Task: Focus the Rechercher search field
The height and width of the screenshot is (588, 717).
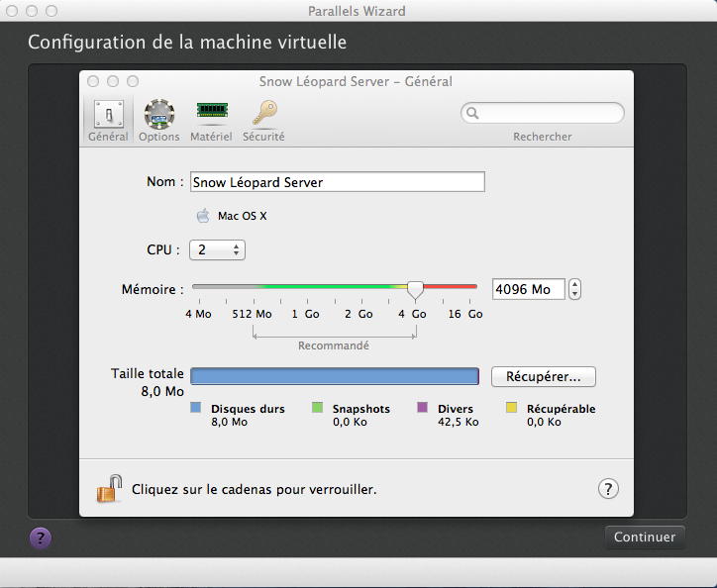Action: (x=543, y=113)
